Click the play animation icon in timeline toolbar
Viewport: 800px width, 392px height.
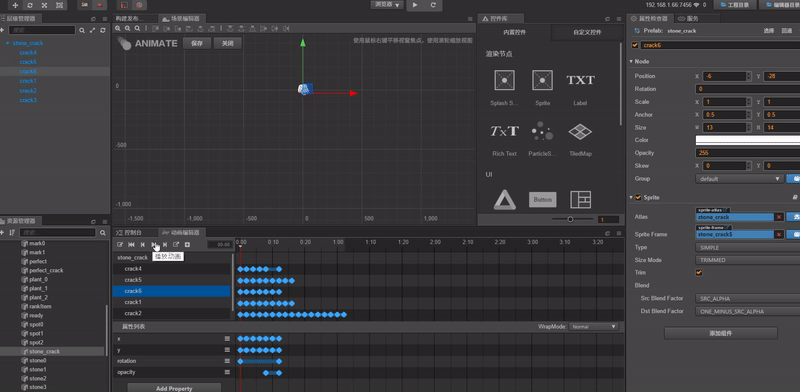(154, 244)
